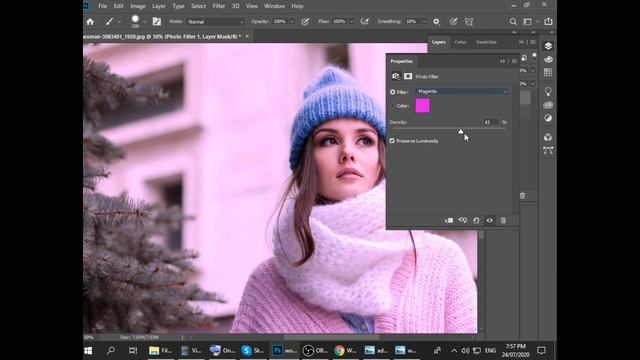Delete adjustment layer trash icon in Properties
Viewport: 640px width, 360px height.
click(x=503, y=220)
